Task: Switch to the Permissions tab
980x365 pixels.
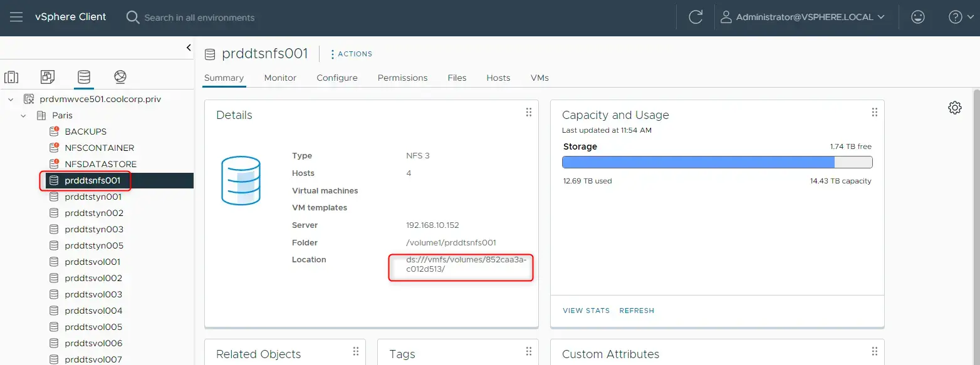Action: pyautogui.click(x=402, y=78)
